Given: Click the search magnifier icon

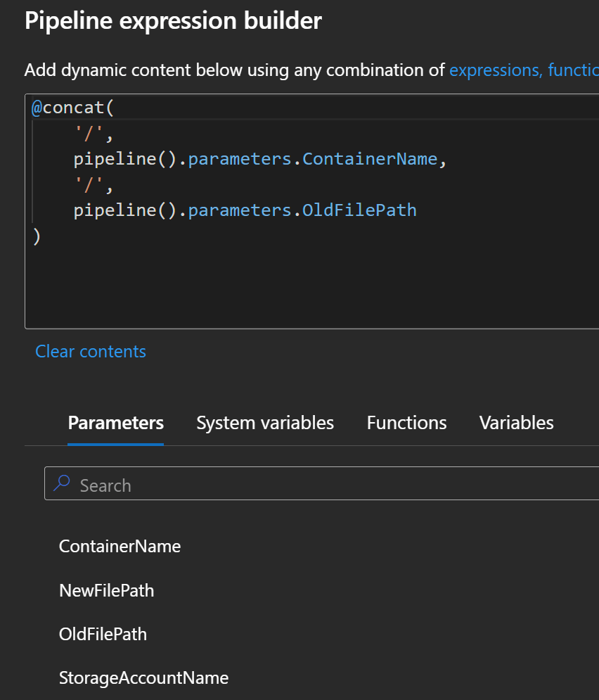Looking at the screenshot, I should click(61, 483).
